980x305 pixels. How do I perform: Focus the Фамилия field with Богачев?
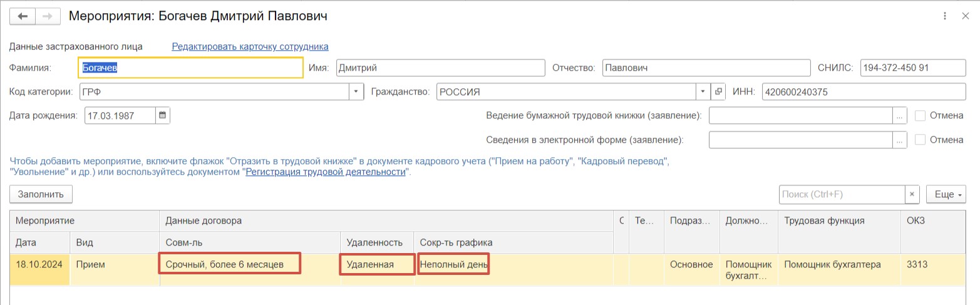tap(191, 68)
